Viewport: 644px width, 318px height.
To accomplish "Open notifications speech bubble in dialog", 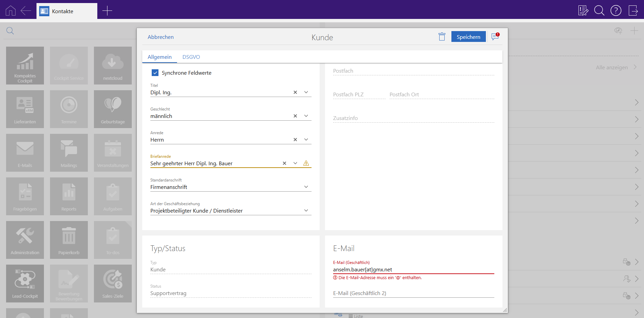I will point(495,36).
